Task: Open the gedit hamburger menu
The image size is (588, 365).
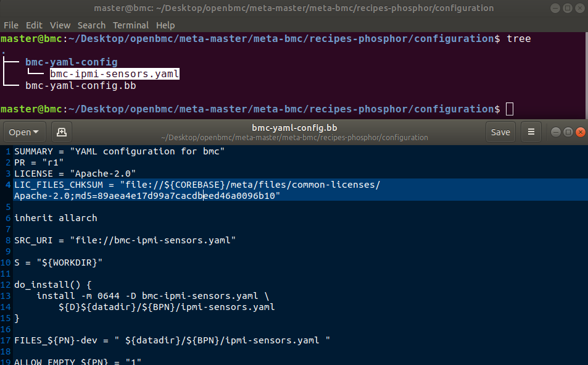Action: click(531, 132)
